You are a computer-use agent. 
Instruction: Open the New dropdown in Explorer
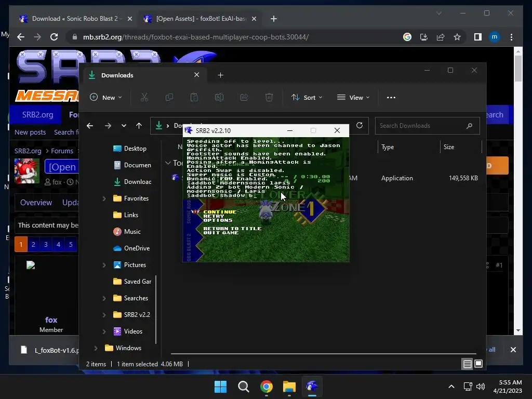click(105, 97)
